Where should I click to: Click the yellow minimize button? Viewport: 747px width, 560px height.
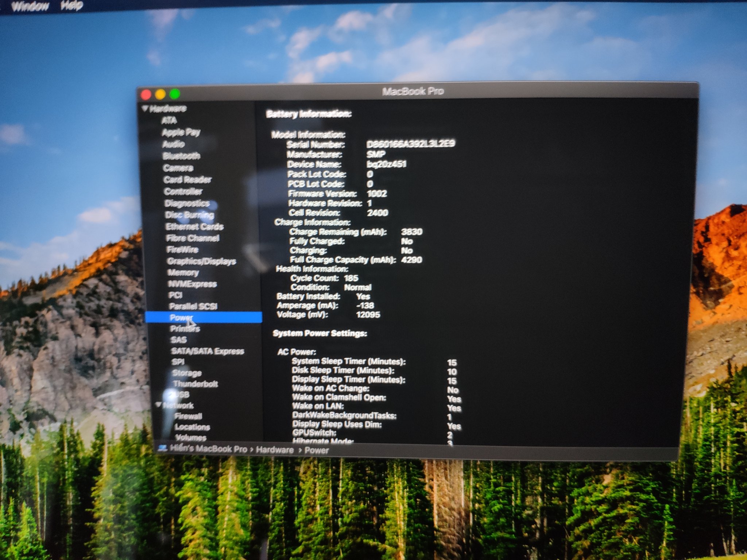[x=160, y=94]
